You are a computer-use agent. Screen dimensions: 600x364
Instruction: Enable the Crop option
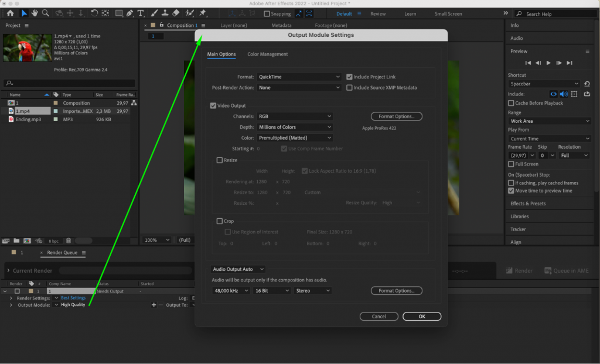tap(221, 221)
